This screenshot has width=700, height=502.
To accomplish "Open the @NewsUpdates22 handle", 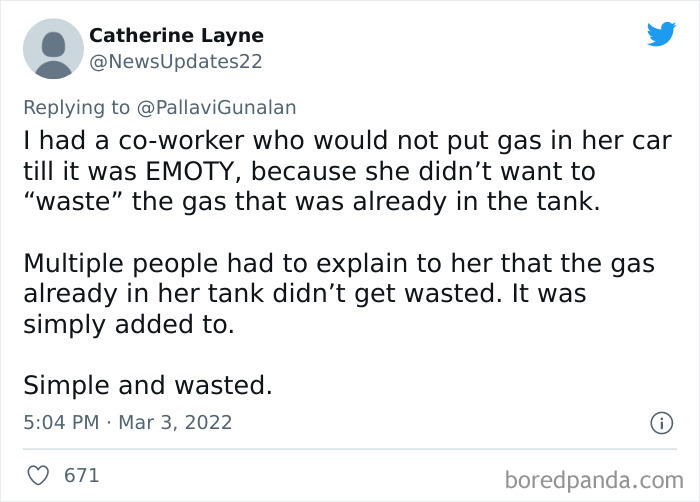I will click(175, 61).
